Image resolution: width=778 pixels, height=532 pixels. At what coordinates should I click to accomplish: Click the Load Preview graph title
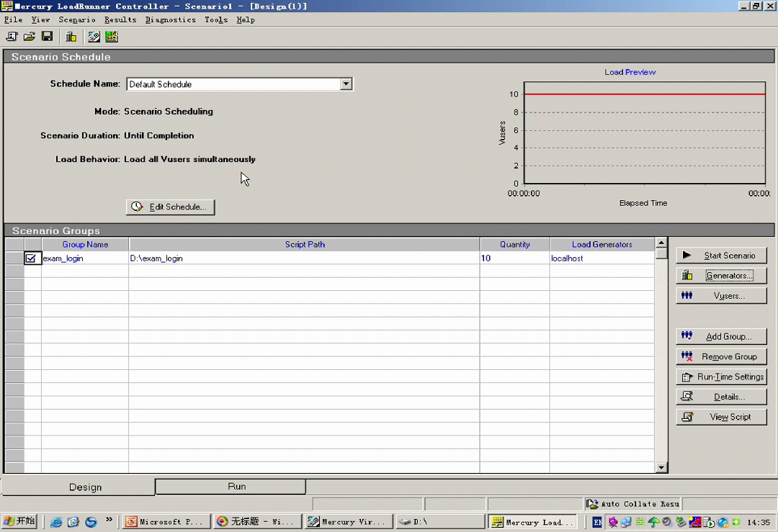pos(630,72)
